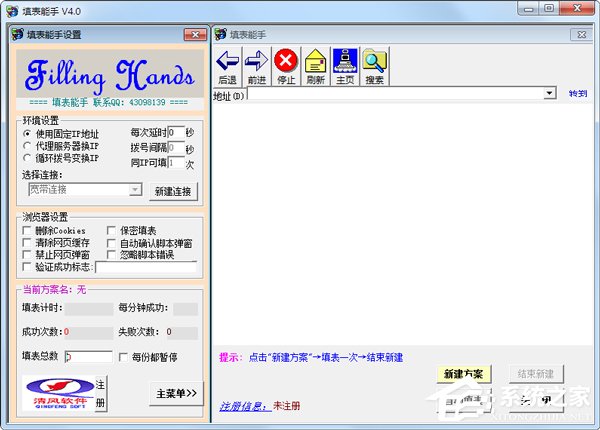Stop loading with the 停止 icon
The height and width of the screenshot is (430, 600).
[x=286, y=60]
